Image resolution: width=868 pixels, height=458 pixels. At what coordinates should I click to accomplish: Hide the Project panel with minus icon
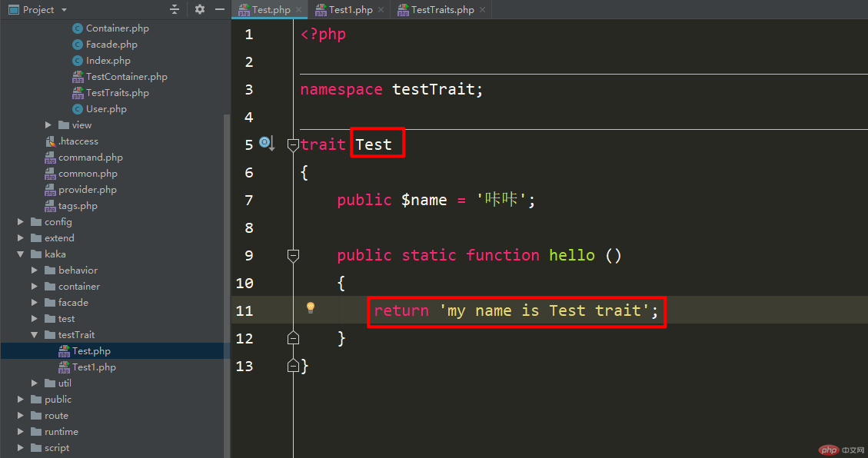click(220, 9)
